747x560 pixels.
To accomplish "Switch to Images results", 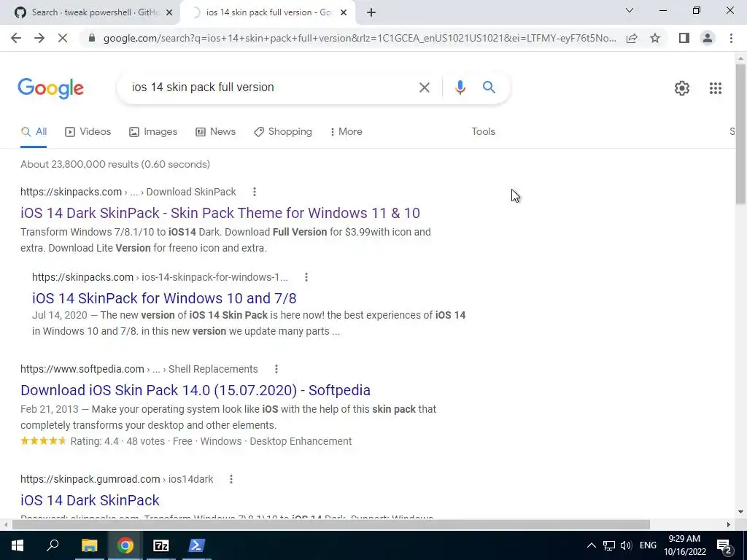I will coord(153,132).
